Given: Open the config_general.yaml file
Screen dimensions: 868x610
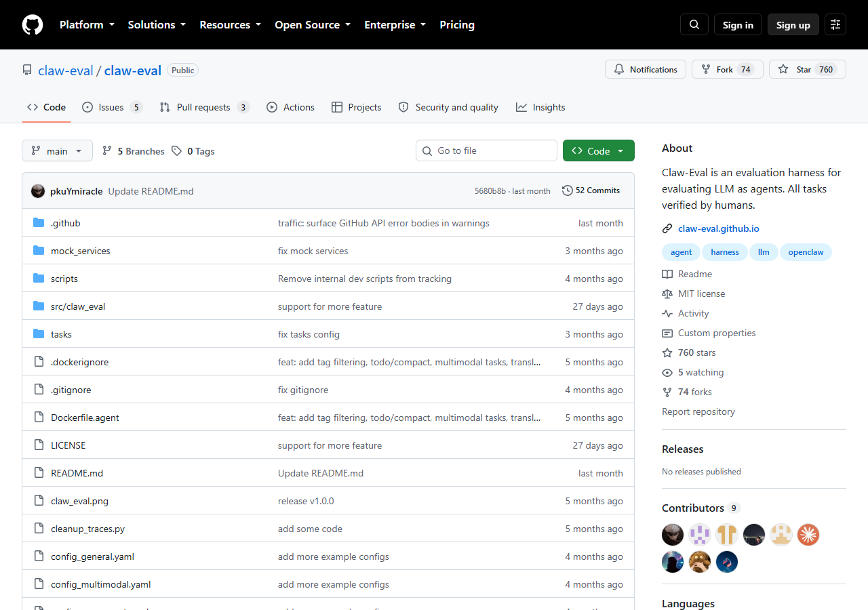Looking at the screenshot, I should click(x=92, y=557).
